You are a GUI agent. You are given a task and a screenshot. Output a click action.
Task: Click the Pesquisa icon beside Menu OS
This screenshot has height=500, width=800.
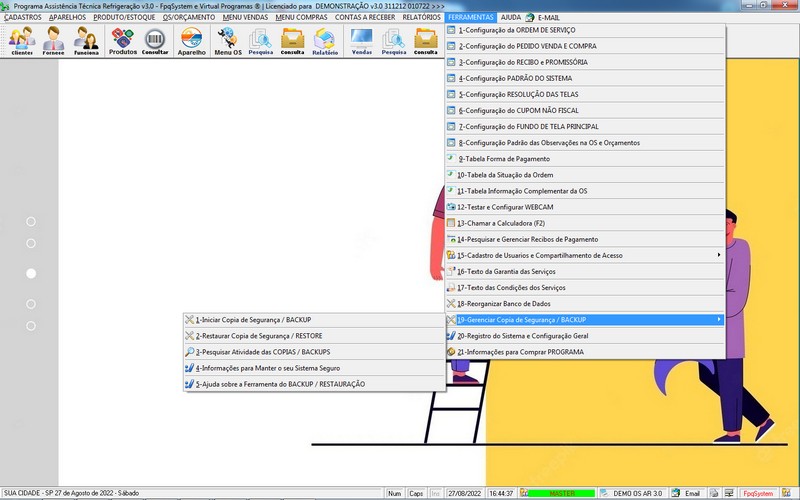(x=261, y=41)
